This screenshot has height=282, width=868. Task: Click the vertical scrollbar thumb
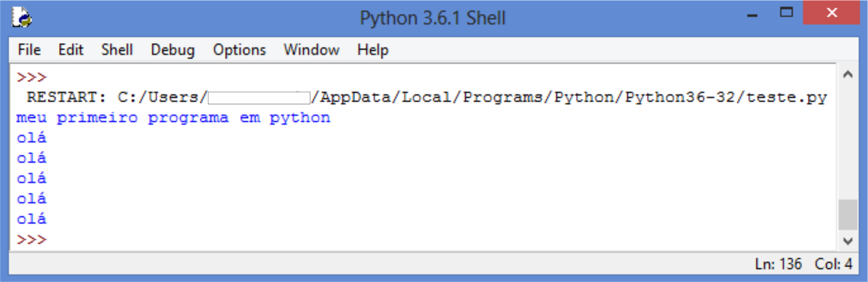[x=847, y=215]
